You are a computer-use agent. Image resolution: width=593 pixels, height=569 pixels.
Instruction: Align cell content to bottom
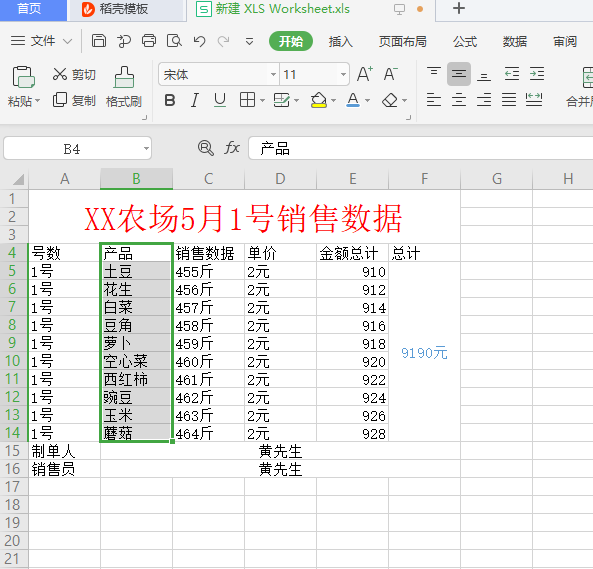pyautogui.click(x=484, y=76)
